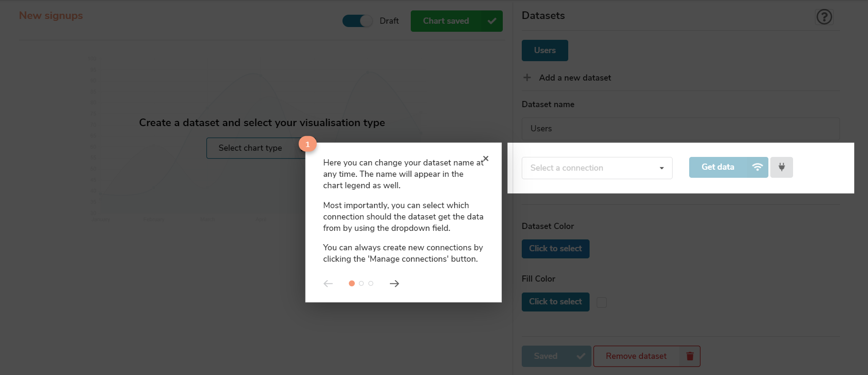Click the plus icon to add dataset
This screenshot has height=375, width=868.
pyautogui.click(x=527, y=77)
